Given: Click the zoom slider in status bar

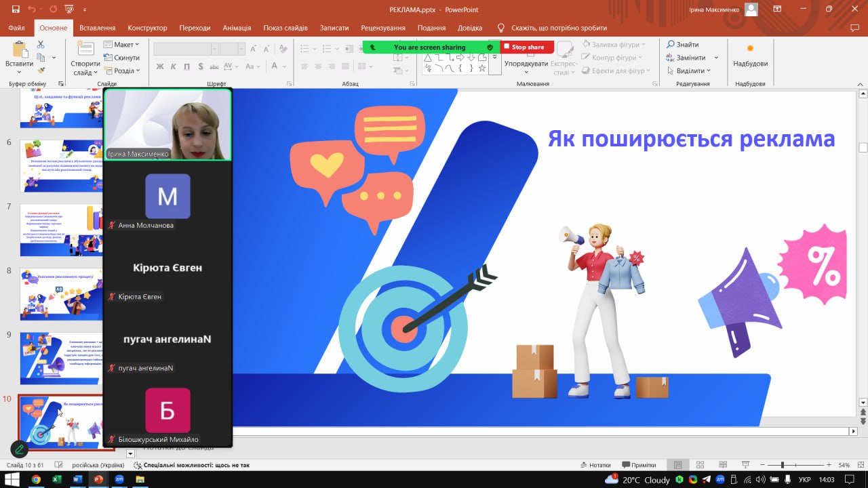Looking at the screenshot, I should pyautogui.click(x=783, y=465).
